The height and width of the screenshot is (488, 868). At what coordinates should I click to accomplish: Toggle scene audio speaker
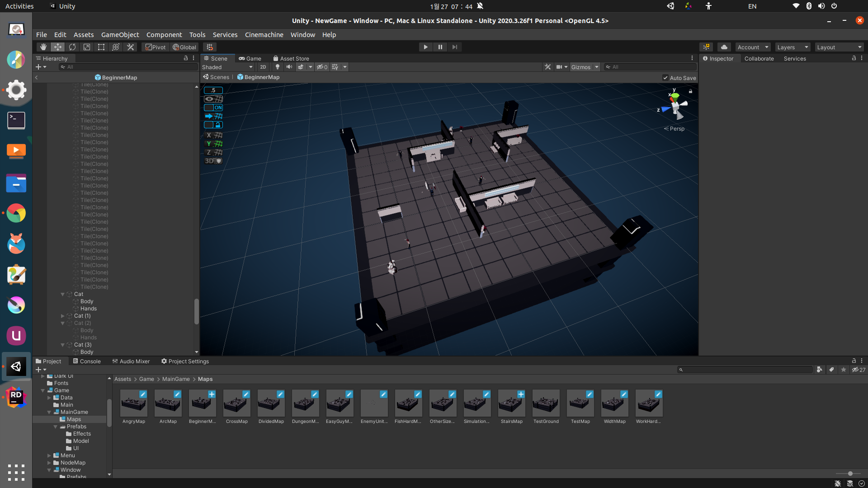pyautogui.click(x=289, y=67)
